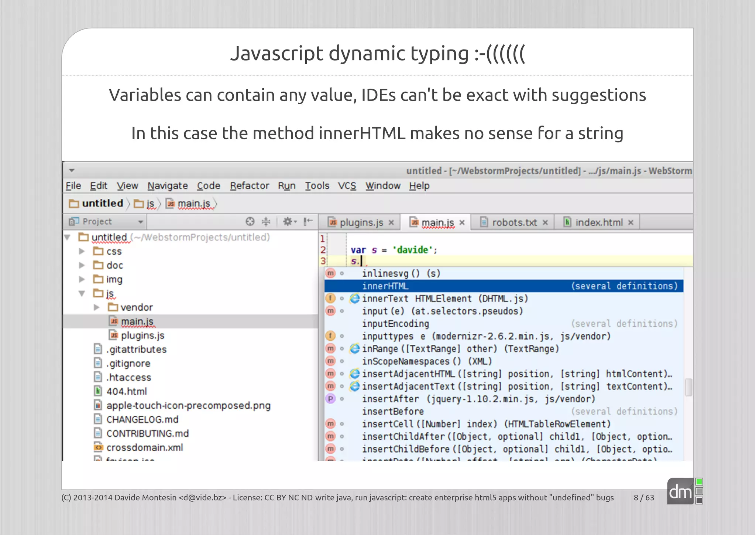This screenshot has width=756, height=535.
Task: Click the scroll from source target icon
Action: pos(250,221)
